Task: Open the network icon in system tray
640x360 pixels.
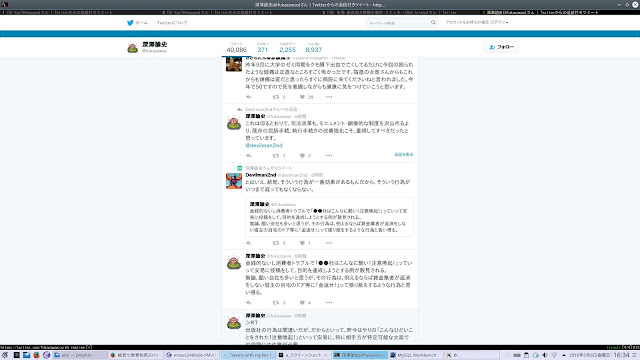Action: 554,355
